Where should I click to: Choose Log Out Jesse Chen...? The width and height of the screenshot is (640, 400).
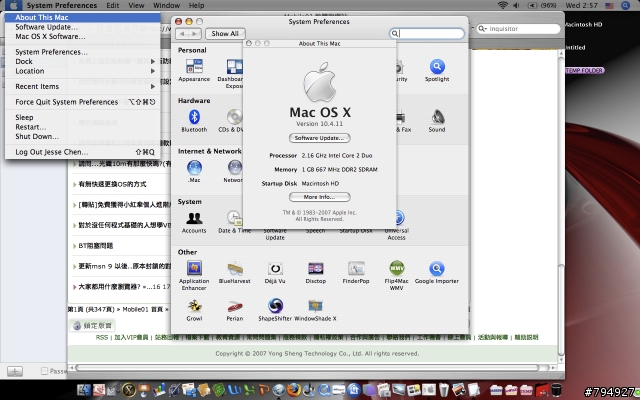pyautogui.click(x=83, y=152)
